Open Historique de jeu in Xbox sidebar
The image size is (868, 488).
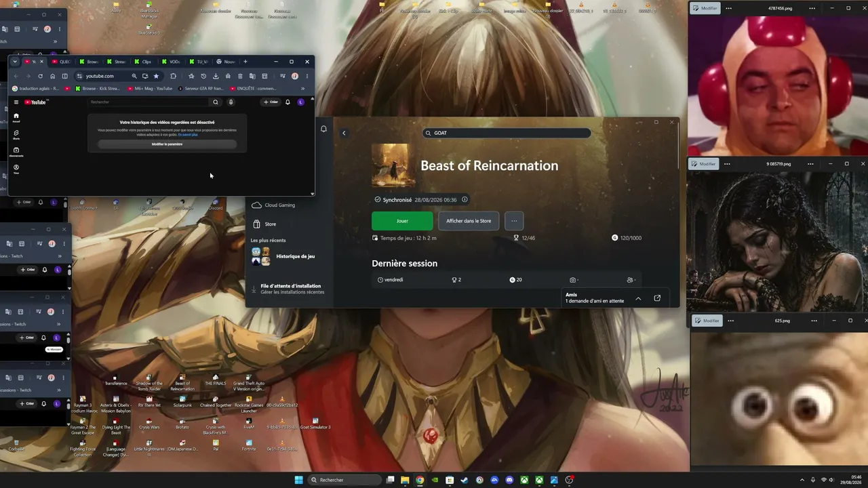click(283, 256)
